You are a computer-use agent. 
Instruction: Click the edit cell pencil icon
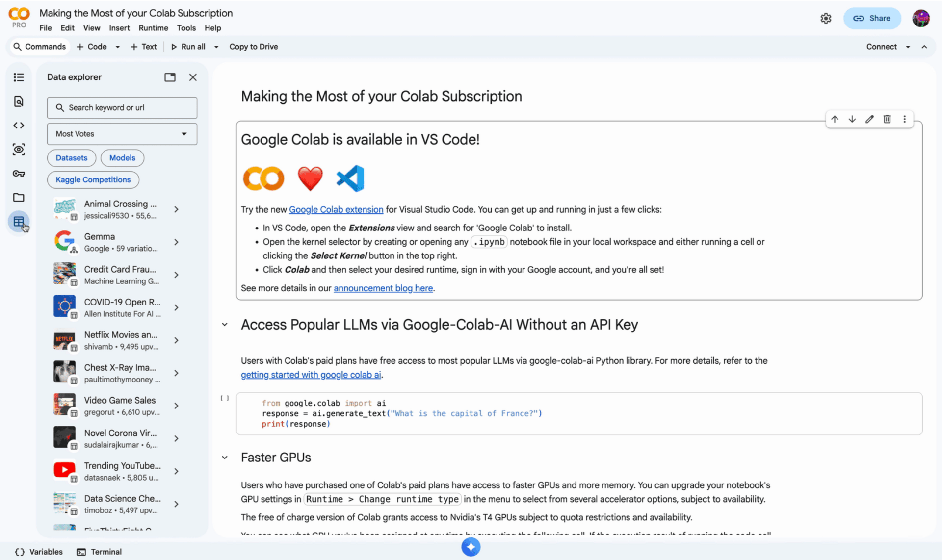point(869,119)
